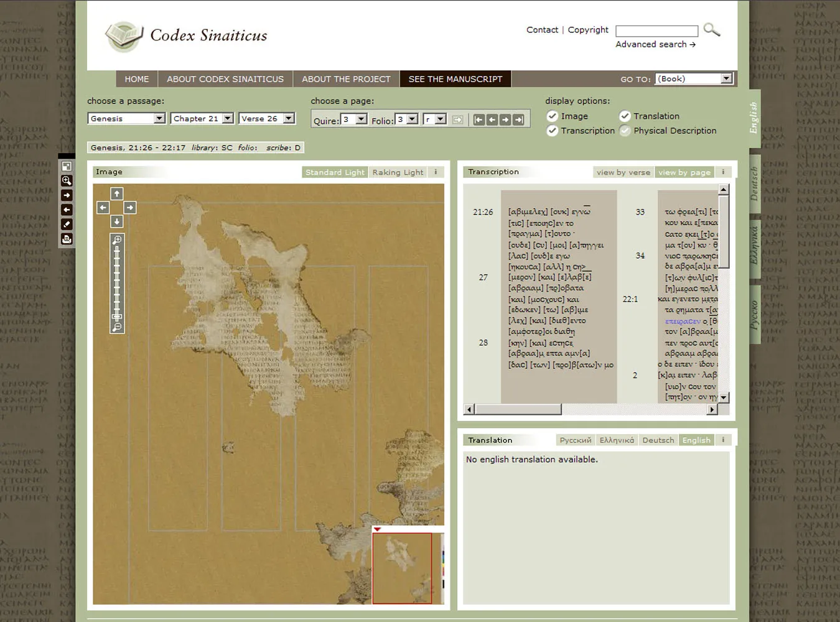Open the Advanced search link
Image resolution: width=840 pixels, height=622 pixels.
click(655, 45)
